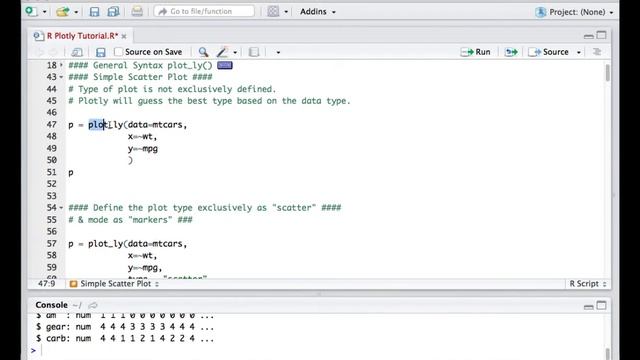
Task: Expand the recent files dropdown arrow
Action: click(76, 12)
